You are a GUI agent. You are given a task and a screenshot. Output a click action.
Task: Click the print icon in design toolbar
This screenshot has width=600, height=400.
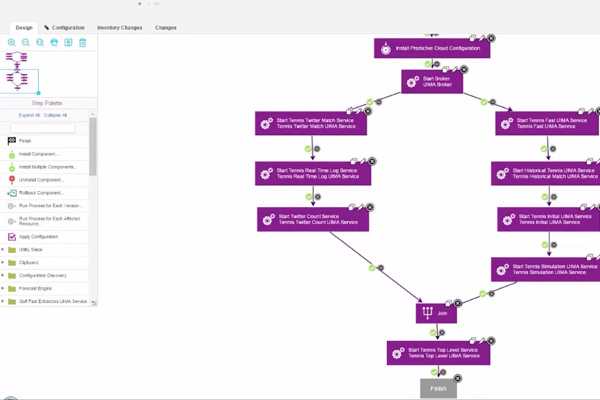[54, 42]
